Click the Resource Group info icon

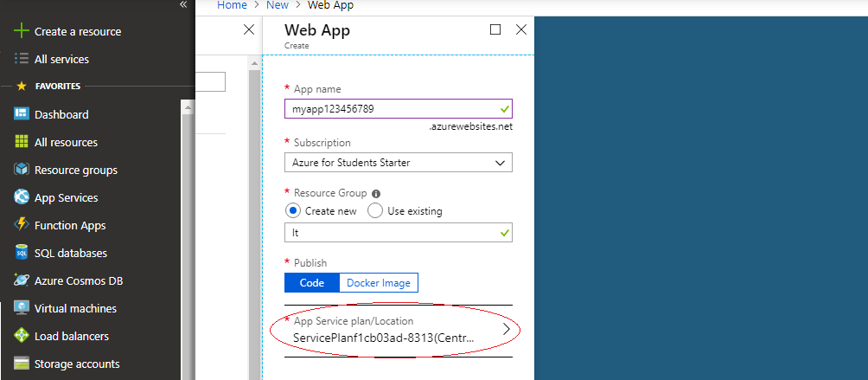[376, 194]
